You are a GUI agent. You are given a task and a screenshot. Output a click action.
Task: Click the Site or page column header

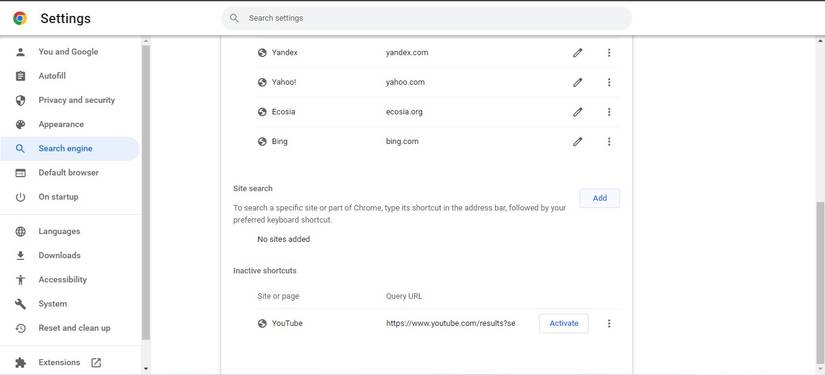(278, 296)
